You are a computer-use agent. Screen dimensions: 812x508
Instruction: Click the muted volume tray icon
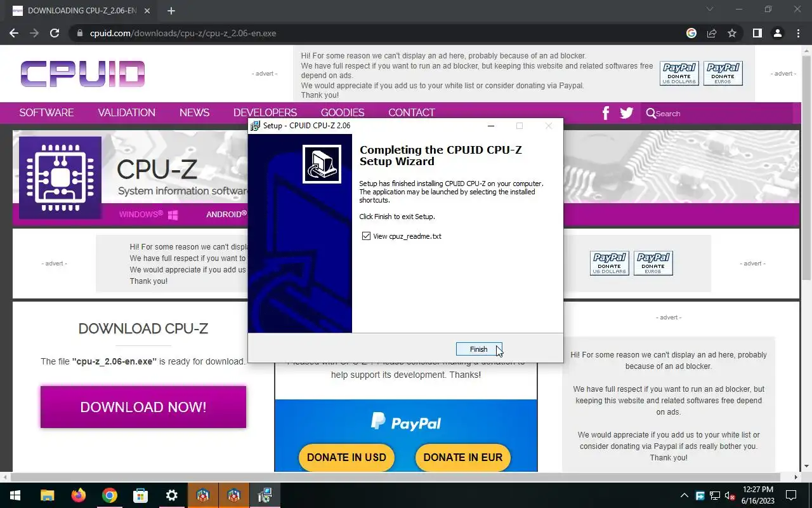[x=730, y=495]
